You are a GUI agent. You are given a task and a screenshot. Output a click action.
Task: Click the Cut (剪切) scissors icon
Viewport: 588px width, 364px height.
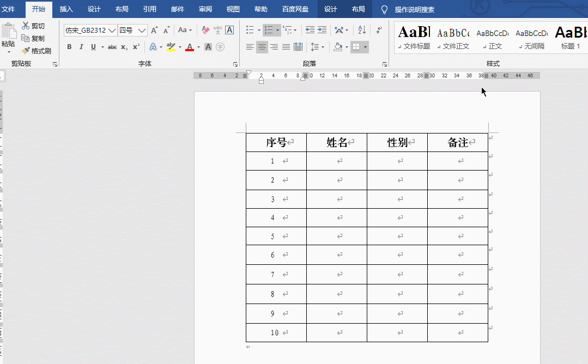(26, 26)
